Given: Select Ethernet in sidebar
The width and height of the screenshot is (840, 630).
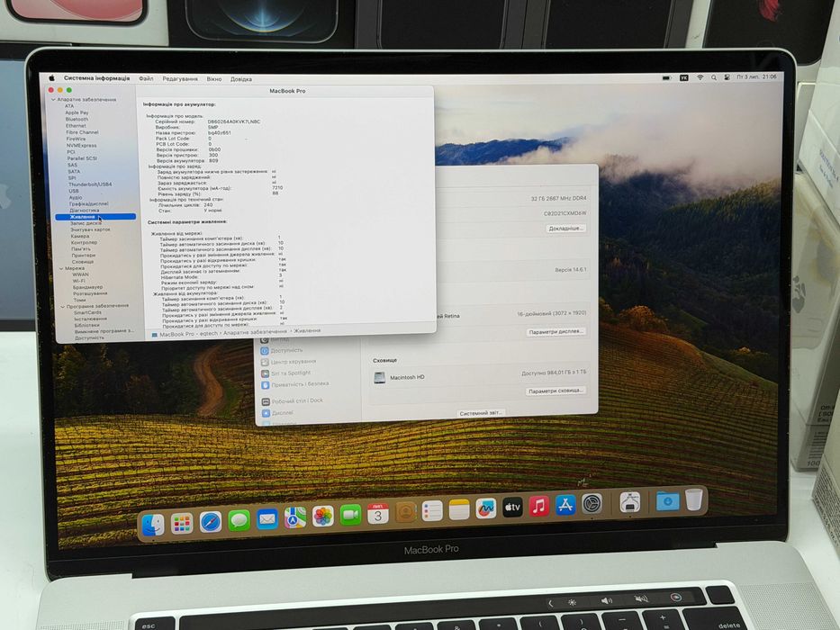Looking at the screenshot, I should (76, 126).
